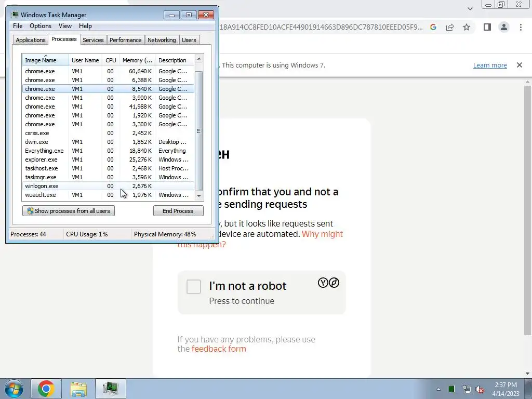The height and width of the screenshot is (399, 532).
Task: Open the Why might this happen link
Action: click(260, 239)
